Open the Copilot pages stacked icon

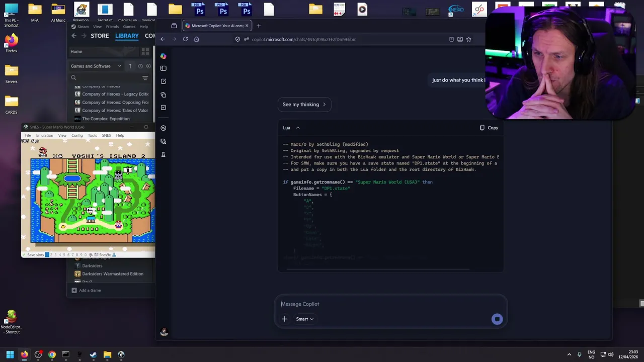[x=163, y=95]
